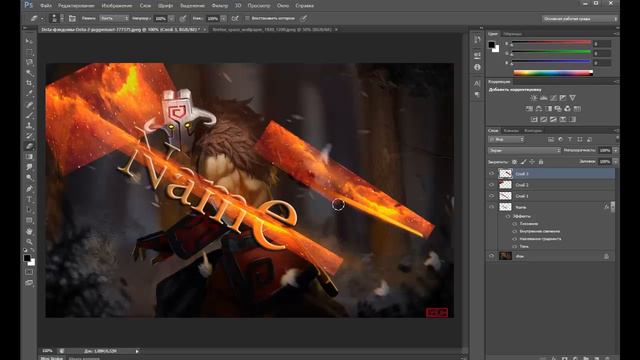
Task: Open the collapsed History panel icon
Action: click(477, 40)
